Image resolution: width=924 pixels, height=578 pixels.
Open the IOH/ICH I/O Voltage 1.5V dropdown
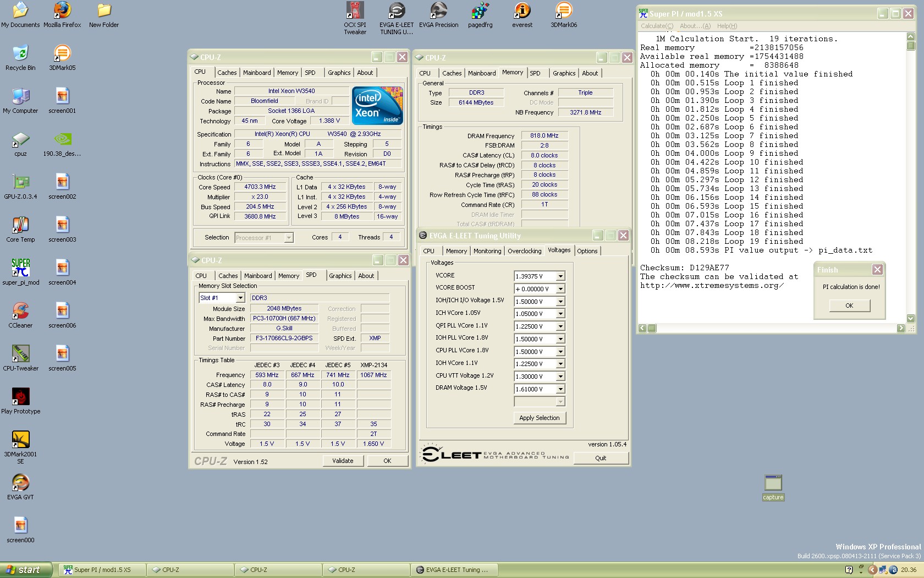560,302
